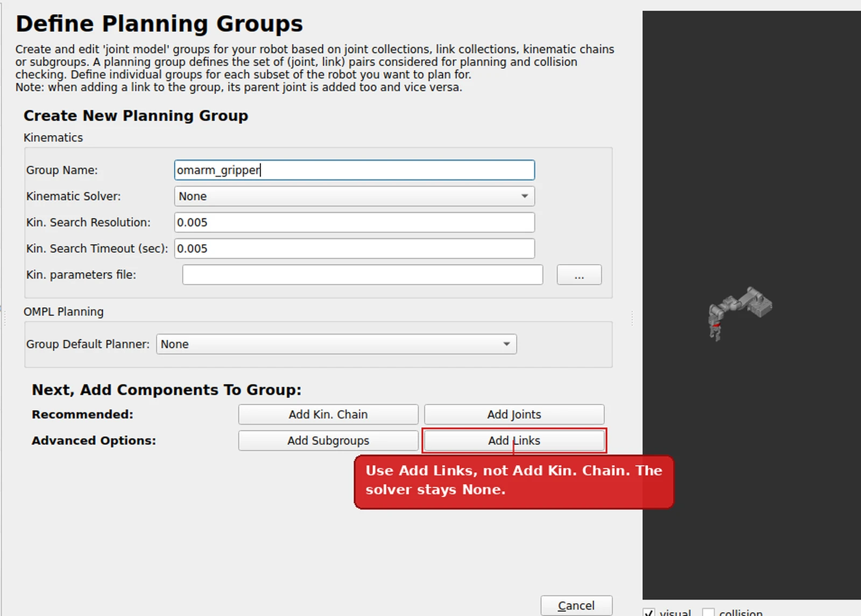Viewport: 861px width, 616px height.
Task: Click the Add Links button
Action: point(514,441)
